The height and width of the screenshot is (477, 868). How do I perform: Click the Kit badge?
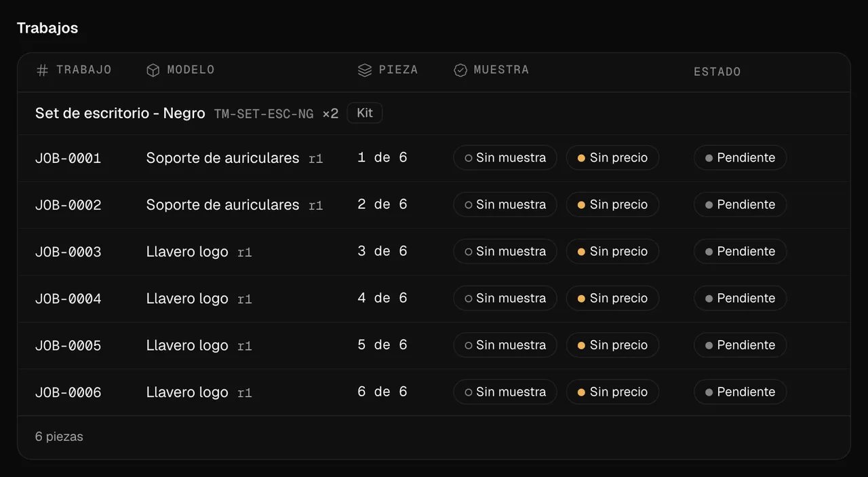(x=365, y=113)
